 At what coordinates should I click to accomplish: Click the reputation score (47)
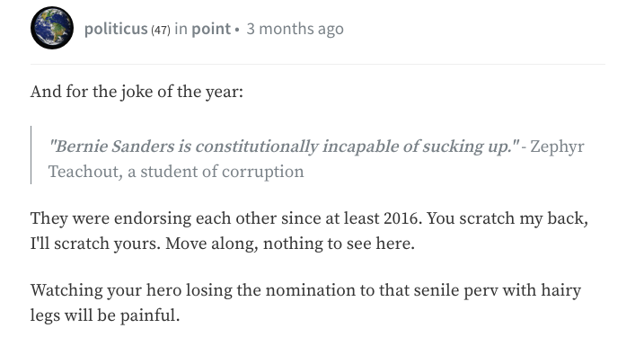point(161,30)
